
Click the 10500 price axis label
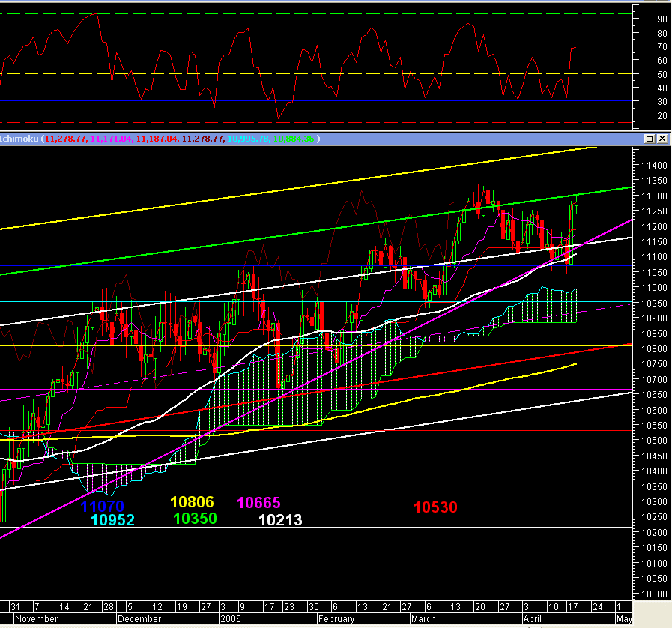pyautogui.click(x=655, y=441)
